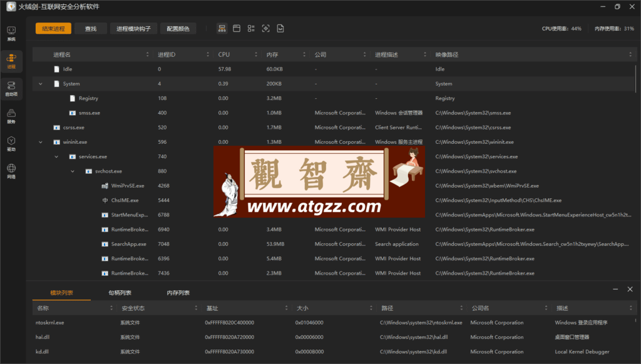The width and height of the screenshot is (641, 364).
Task: Collapse the svchost.exe process tree
Action: pyautogui.click(x=73, y=171)
